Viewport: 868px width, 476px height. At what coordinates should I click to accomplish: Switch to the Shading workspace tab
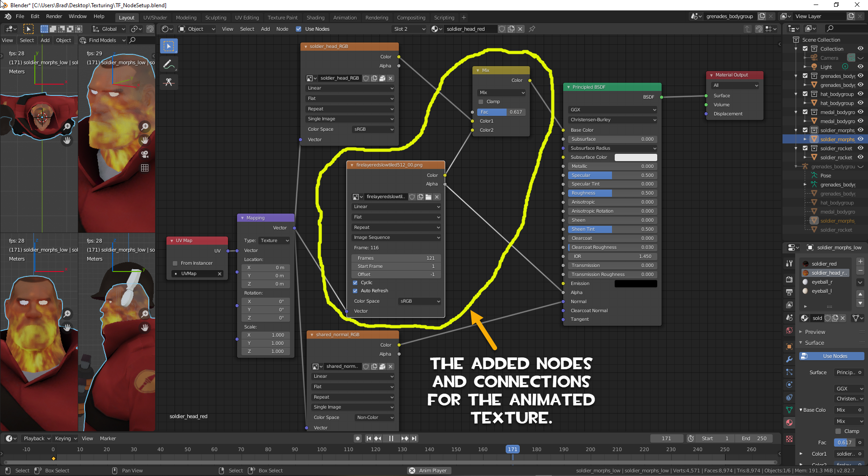pyautogui.click(x=315, y=18)
